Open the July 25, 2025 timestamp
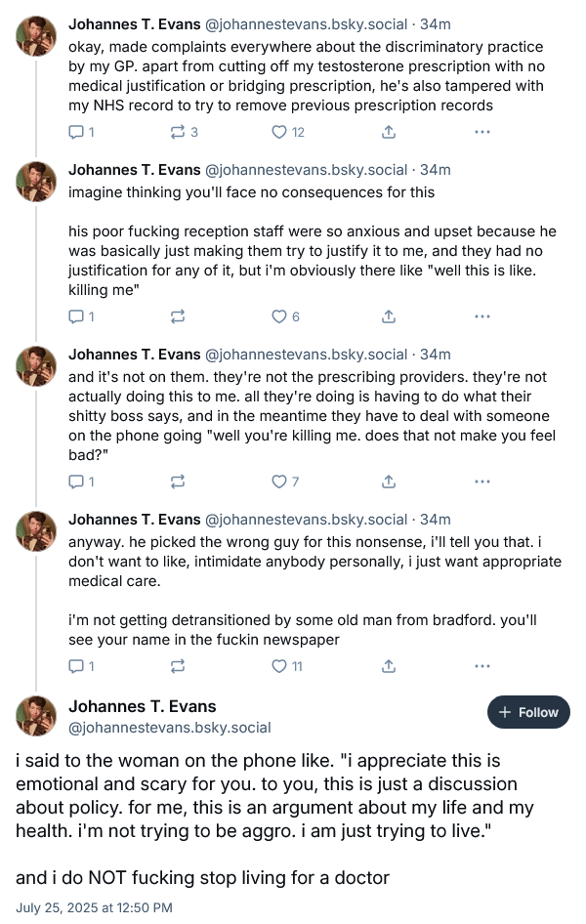This screenshot has width=586, height=924. 93,907
